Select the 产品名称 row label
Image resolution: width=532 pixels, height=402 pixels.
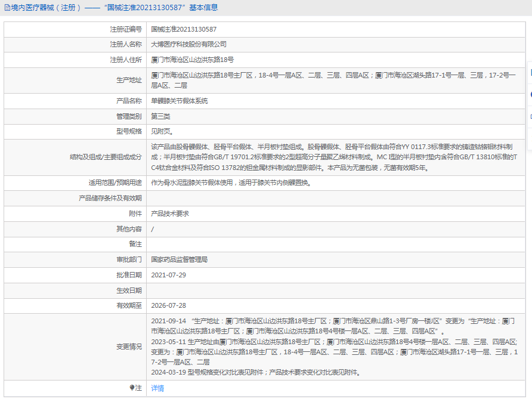(x=129, y=101)
